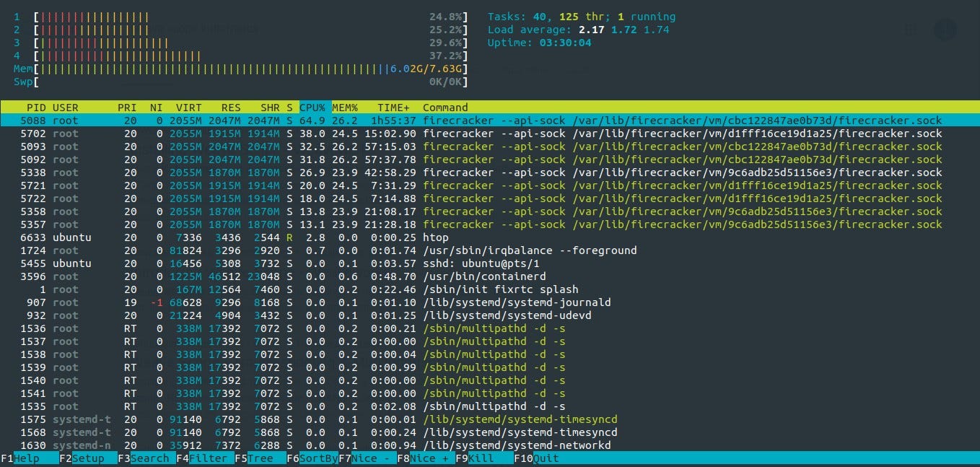980x467 pixels.
Task: Sort by SHR column header
Action: pyautogui.click(x=270, y=108)
